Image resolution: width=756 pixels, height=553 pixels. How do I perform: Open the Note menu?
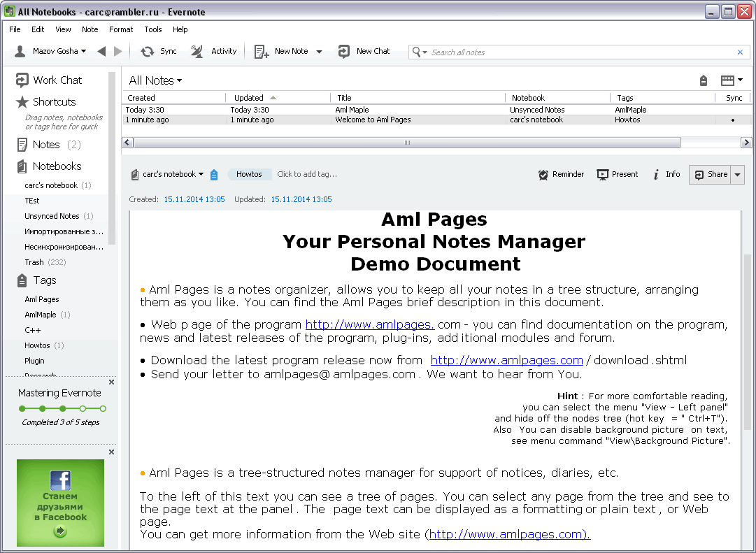coord(90,29)
